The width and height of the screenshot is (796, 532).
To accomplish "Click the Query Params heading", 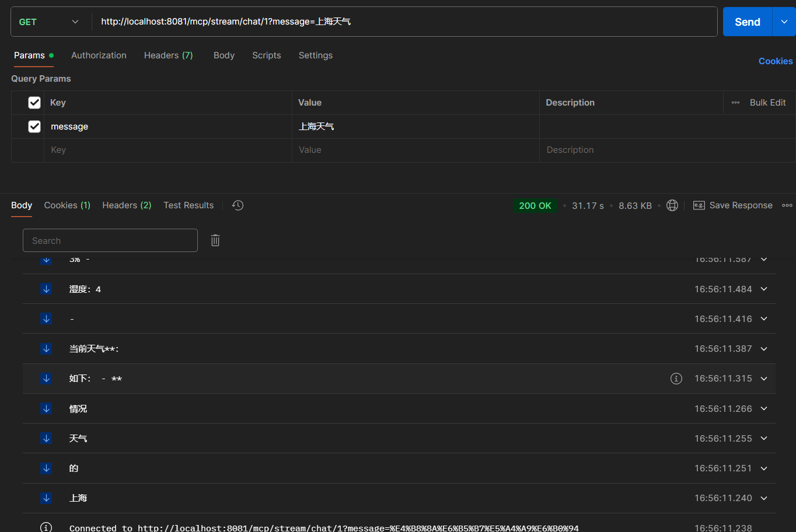I will [41, 79].
